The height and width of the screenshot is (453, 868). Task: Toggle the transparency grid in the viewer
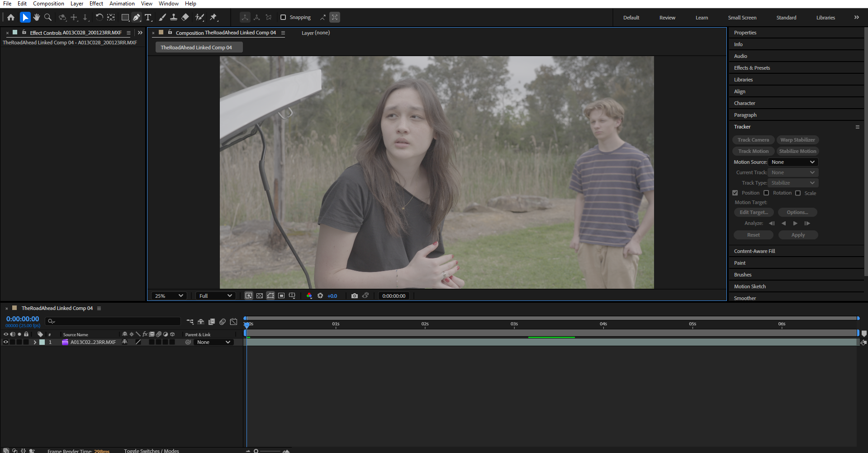tap(260, 296)
